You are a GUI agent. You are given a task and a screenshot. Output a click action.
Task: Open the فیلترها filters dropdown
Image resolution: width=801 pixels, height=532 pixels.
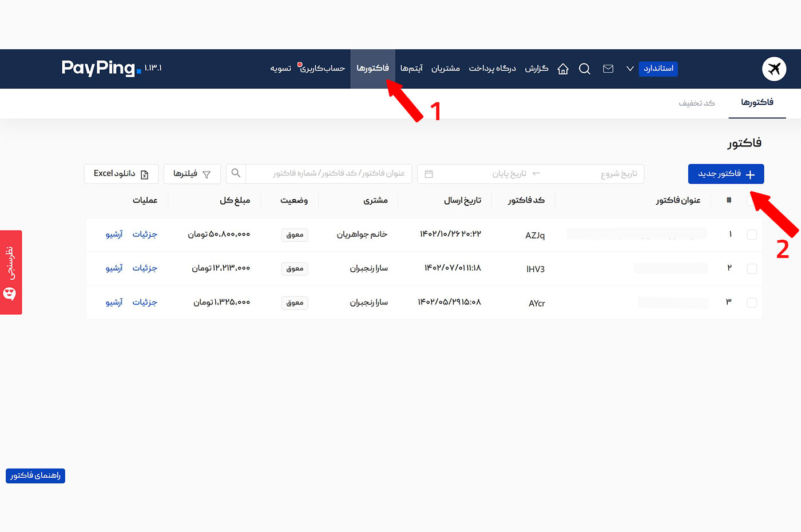pos(192,174)
